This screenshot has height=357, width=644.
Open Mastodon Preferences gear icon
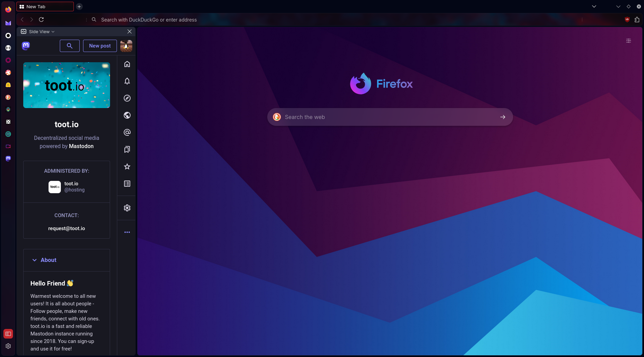coord(127,208)
